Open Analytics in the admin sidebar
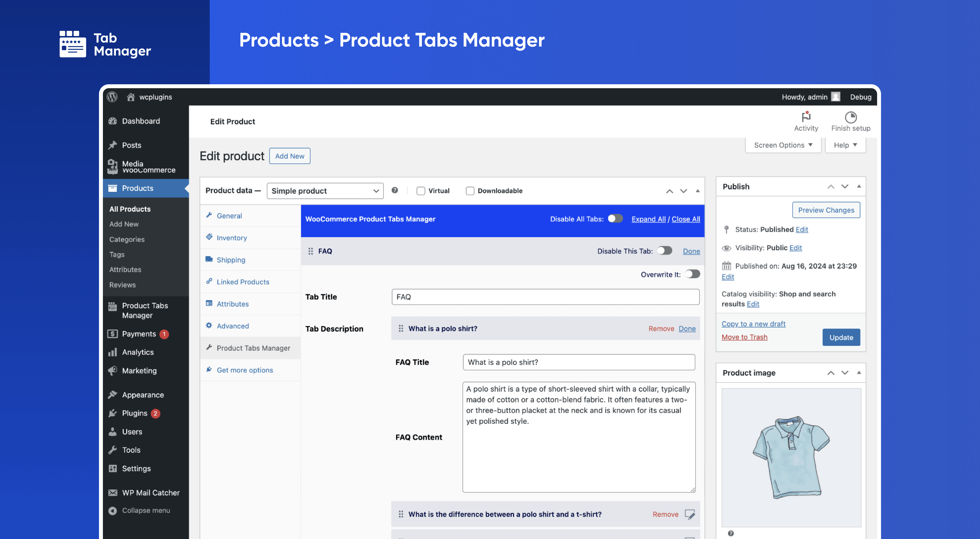This screenshot has width=980, height=539. (x=138, y=352)
